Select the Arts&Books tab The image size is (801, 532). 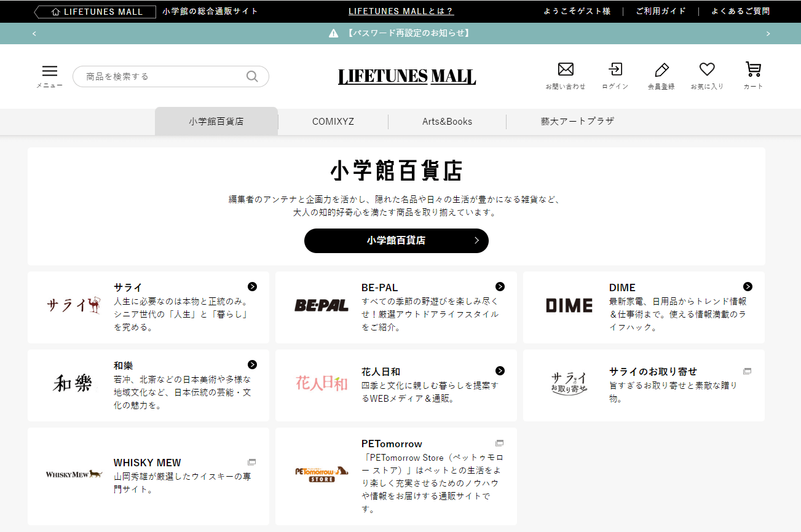pyautogui.click(x=447, y=122)
